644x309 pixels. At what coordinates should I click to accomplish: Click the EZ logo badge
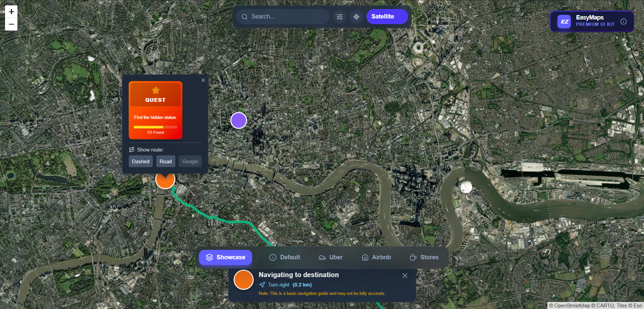[x=564, y=21]
